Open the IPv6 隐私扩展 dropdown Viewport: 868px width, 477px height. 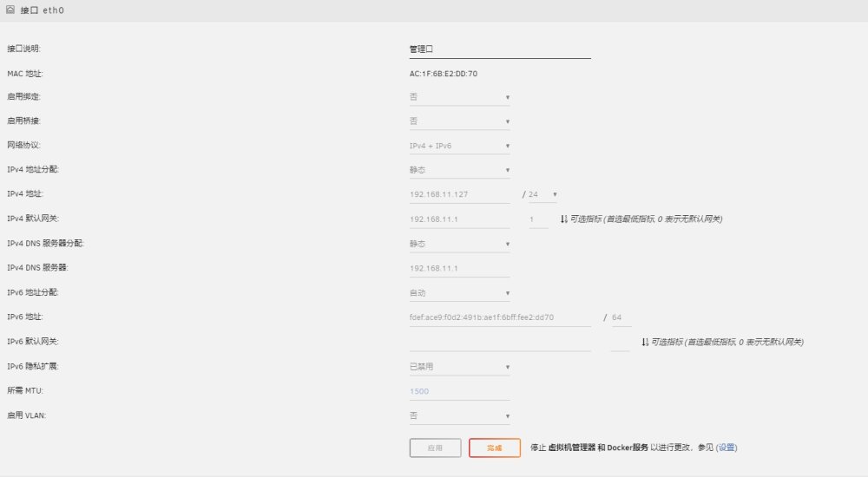[459, 366]
